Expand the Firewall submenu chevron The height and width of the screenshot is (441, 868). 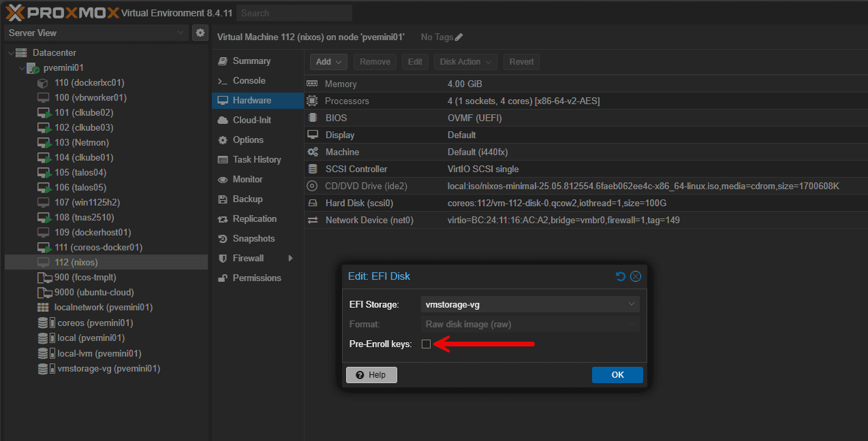[x=289, y=258]
